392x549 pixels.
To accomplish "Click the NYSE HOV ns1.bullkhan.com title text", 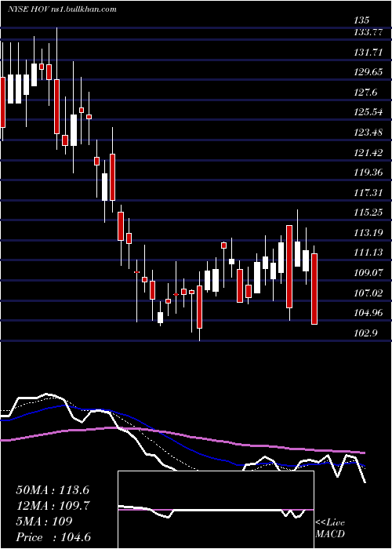I will pyautogui.click(x=62, y=9).
